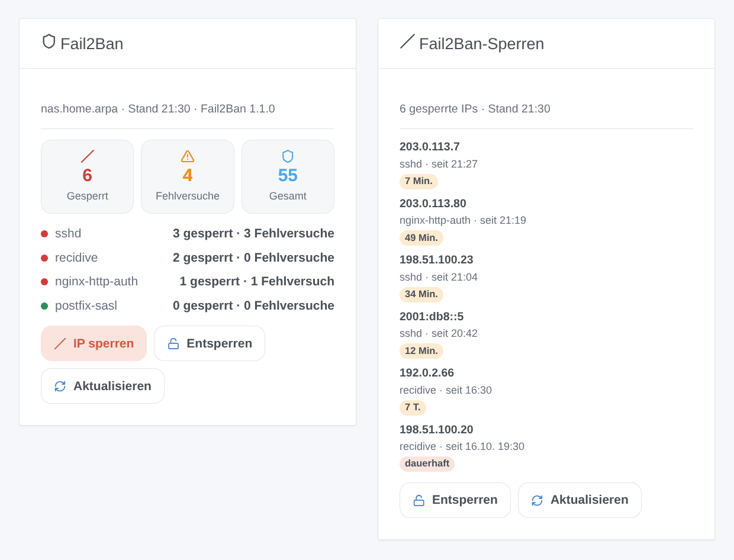
Task: Open the Fehlversuche stat tile
Action: coord(188,176)
